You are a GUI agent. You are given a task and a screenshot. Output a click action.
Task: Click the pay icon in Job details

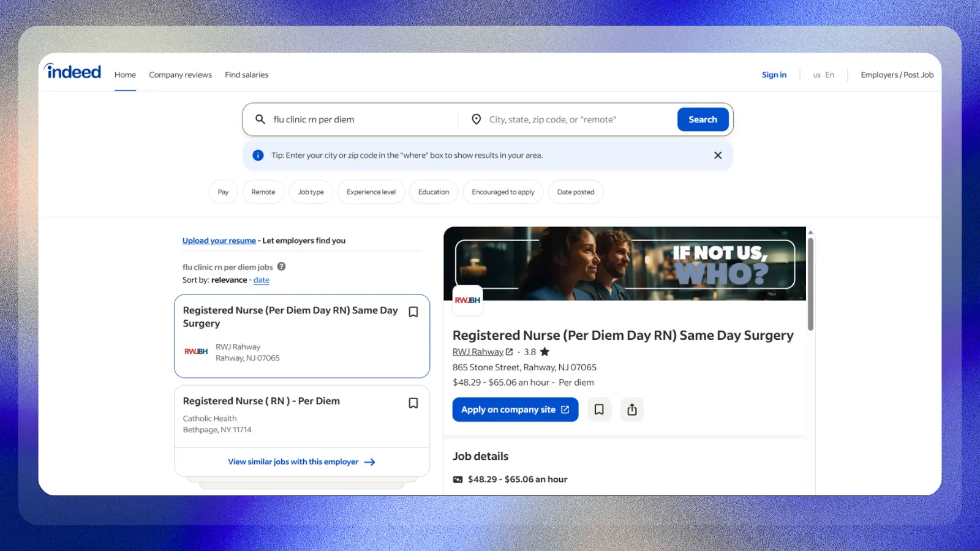pos(458,479)
